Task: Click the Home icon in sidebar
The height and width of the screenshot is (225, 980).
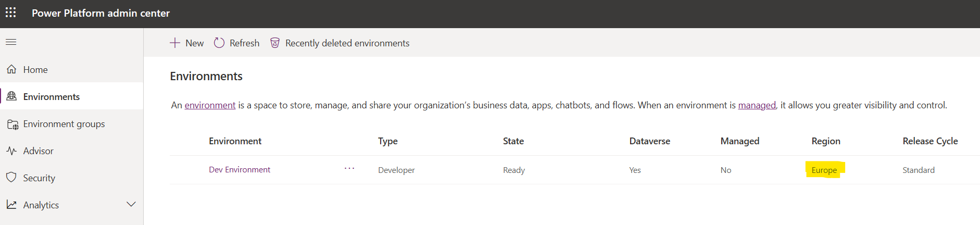Action: click(x=11, y=69)
